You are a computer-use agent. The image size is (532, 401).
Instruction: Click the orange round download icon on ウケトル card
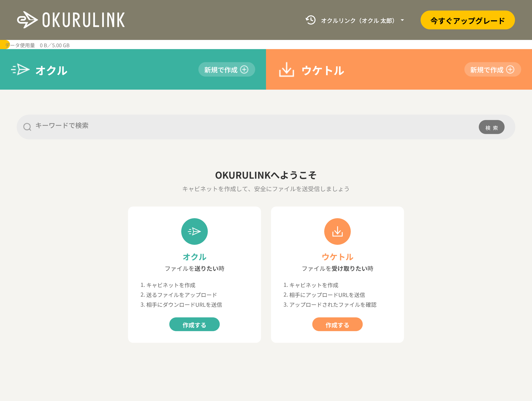337,231
